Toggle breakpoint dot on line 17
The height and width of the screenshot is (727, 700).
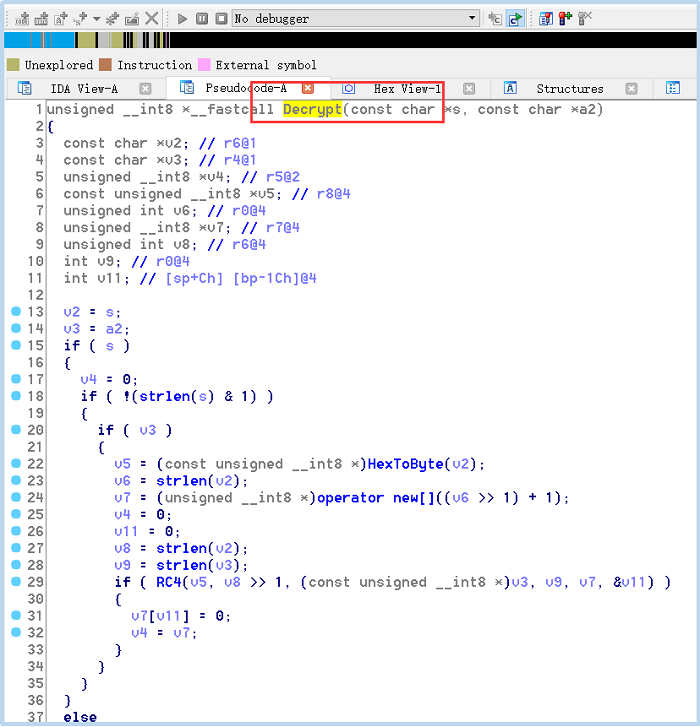tap(16, 379)
